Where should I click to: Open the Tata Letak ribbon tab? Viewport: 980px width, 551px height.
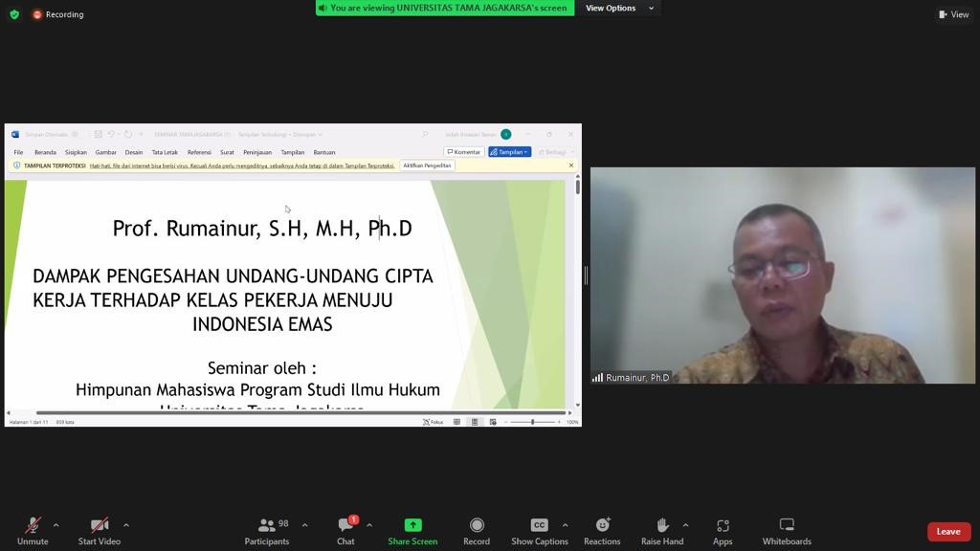165,152
